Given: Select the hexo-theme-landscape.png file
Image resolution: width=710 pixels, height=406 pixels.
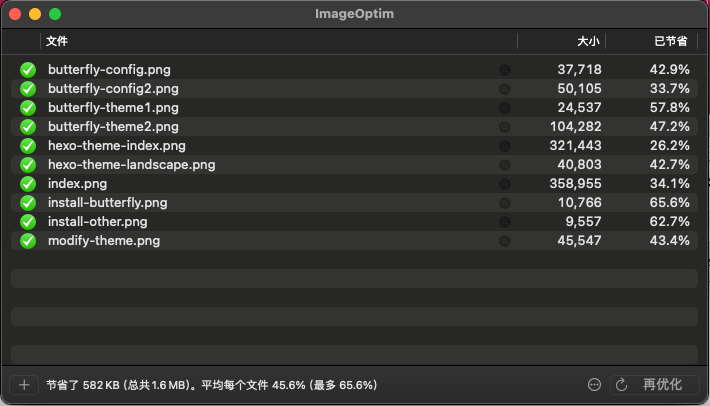Looking at the screenshot, I should (354, 165).
